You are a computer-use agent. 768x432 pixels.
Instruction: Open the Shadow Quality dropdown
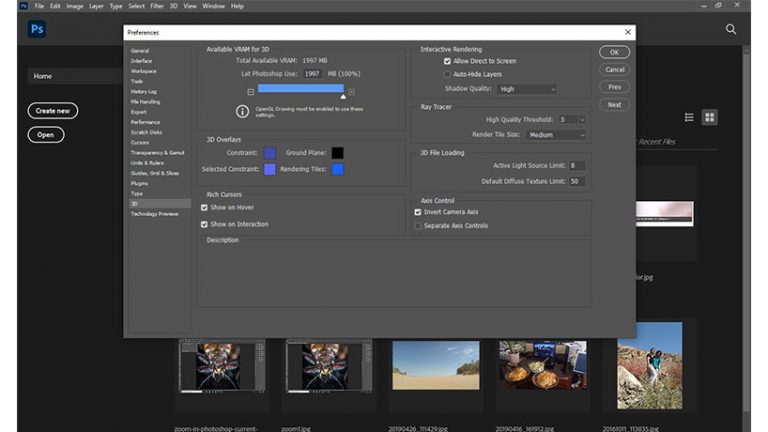tap(527, 89)
